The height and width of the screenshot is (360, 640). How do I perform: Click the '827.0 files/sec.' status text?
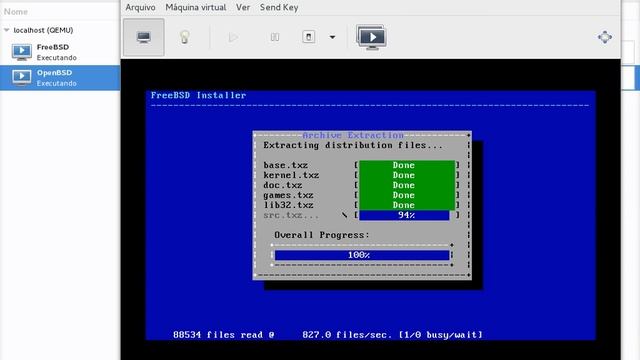[348, 335]
